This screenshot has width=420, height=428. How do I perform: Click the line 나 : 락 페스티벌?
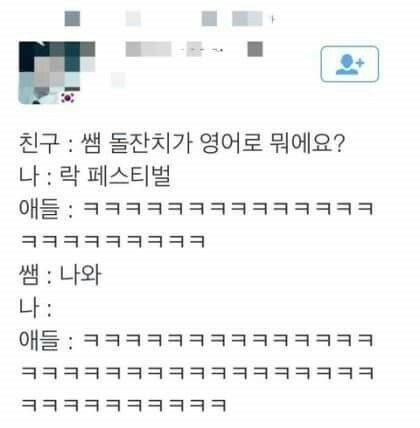tap(95, 176)
